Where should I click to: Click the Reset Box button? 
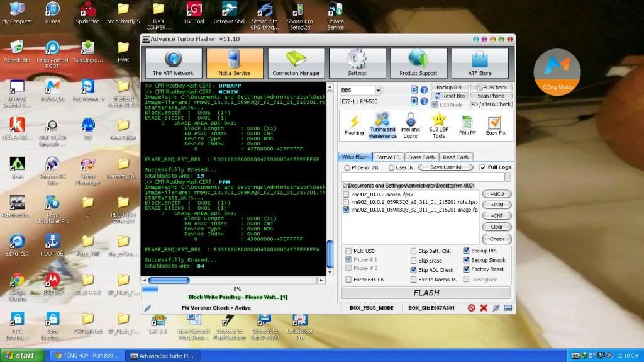tap(450, 96)
